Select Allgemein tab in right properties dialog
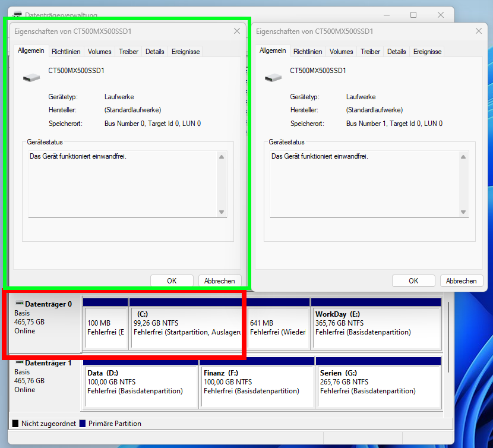This screenshot has width=493, height=448. 273,51
